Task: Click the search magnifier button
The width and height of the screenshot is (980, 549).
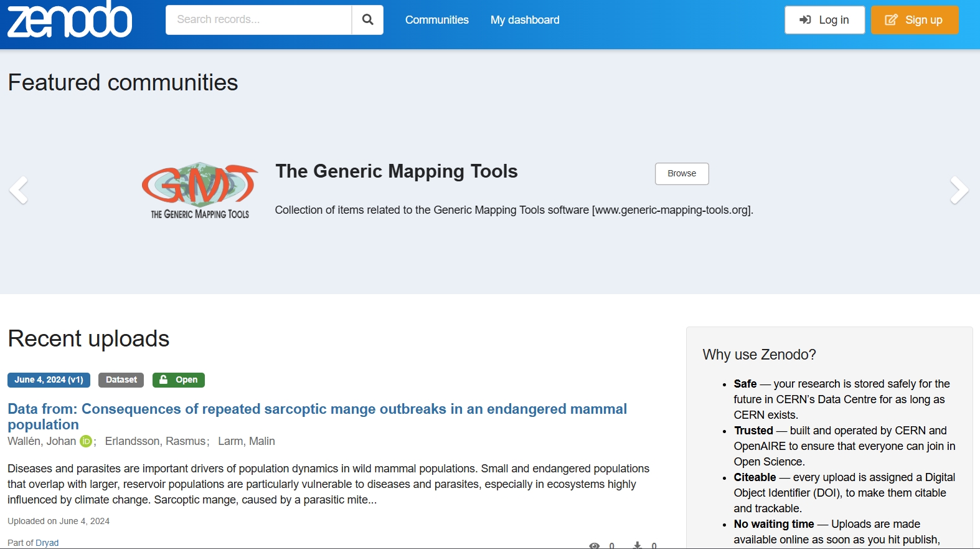Action: pos(368,20)
